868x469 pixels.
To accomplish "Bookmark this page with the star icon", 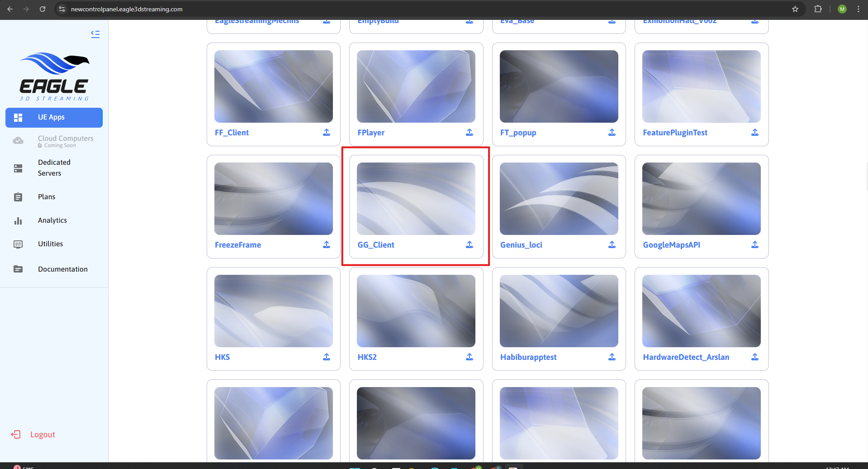I will [795, 9].
